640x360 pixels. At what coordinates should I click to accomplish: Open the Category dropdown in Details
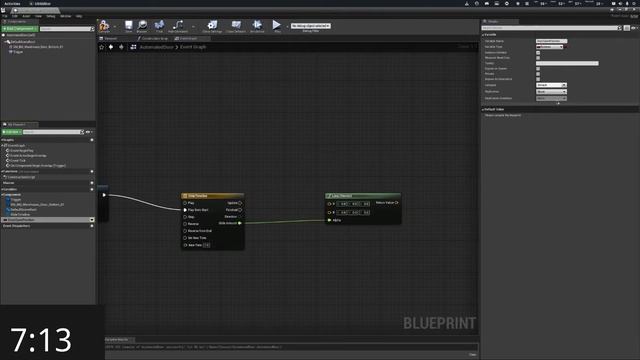551,85
